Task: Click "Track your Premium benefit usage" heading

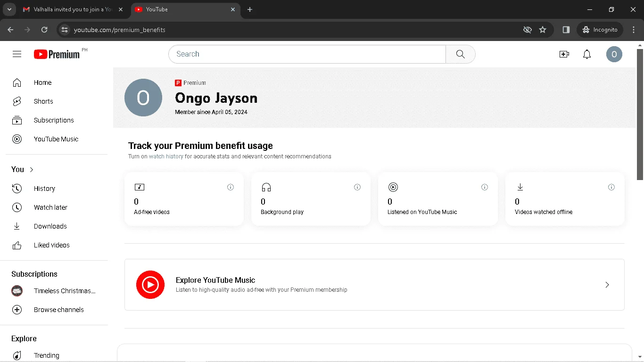Action: pyautogui.click(x=200, y=146)
